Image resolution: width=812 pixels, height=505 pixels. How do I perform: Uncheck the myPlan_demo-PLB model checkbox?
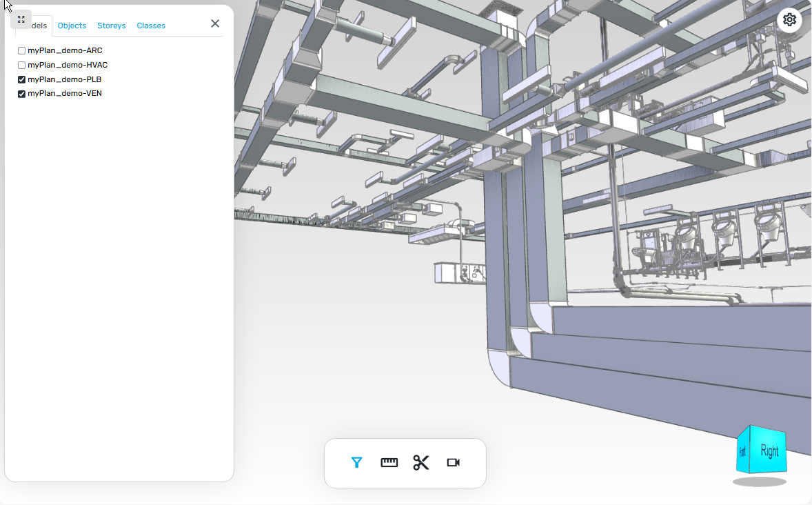[22, 80]
